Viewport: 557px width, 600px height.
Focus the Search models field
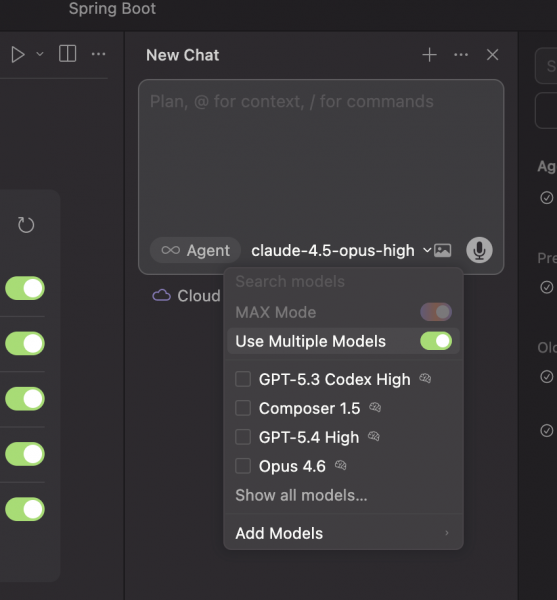pyautogui.click(x=343, y=282)
